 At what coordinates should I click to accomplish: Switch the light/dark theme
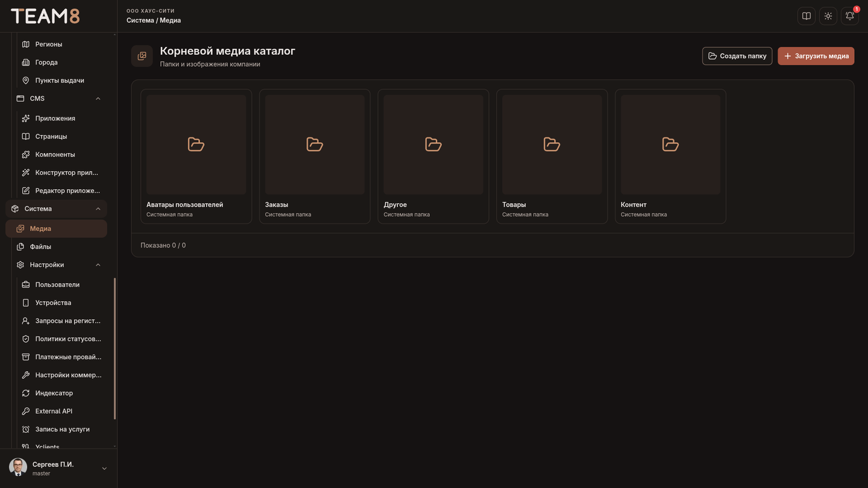pos(828,16)
